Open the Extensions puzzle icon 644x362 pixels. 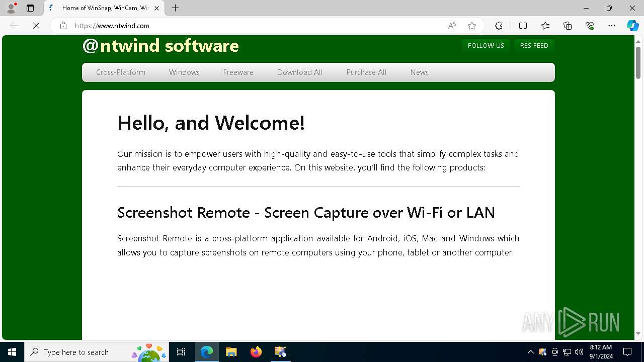point(499,26)
